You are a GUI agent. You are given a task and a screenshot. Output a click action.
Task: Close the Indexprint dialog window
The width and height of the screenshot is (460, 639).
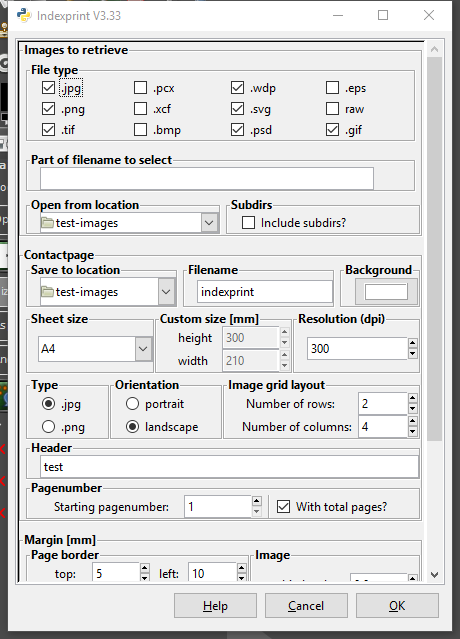pos(429,15)
